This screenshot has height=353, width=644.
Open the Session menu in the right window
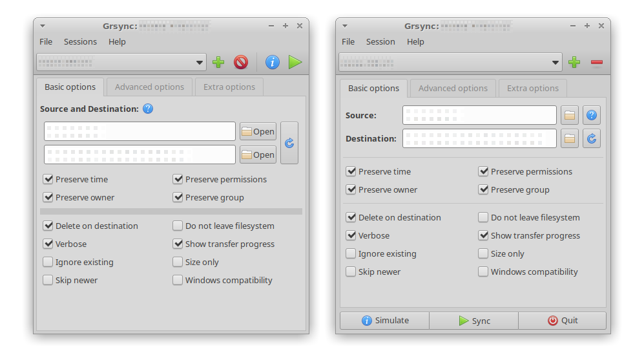tap(380, 42)
